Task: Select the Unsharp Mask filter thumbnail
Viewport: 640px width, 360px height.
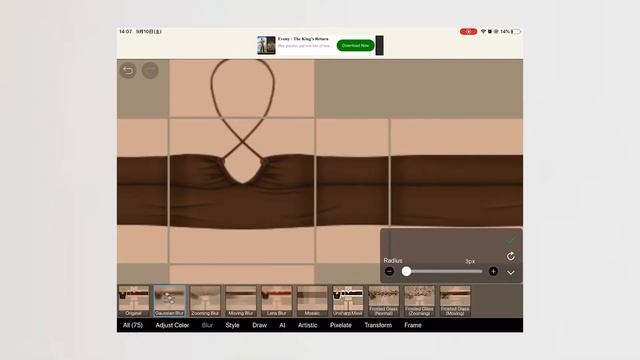Action: [348, 301]
